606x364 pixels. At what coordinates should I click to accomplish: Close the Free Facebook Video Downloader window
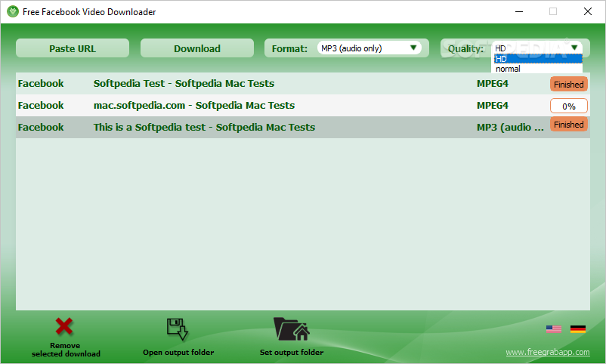pos(587,11)
